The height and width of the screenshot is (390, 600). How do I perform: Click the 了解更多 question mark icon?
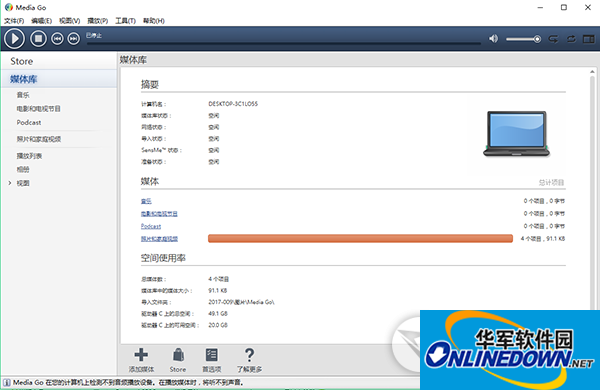pos(249,355)
